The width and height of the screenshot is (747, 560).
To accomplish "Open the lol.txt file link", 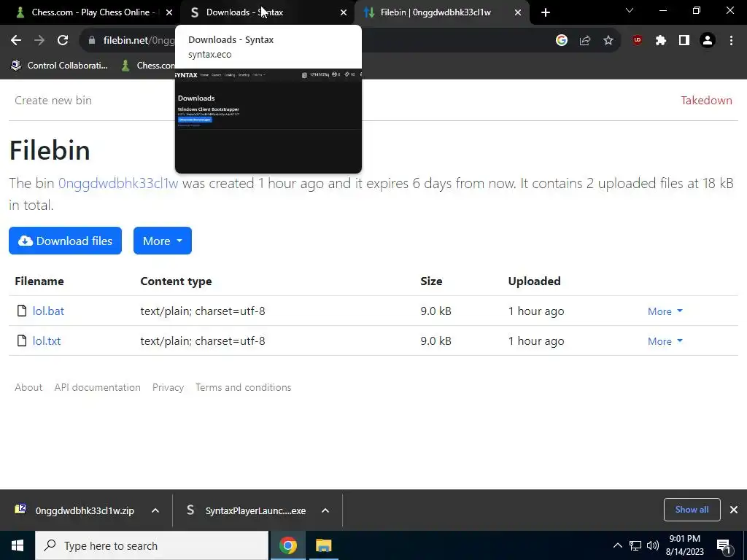I will pos(47,341).
